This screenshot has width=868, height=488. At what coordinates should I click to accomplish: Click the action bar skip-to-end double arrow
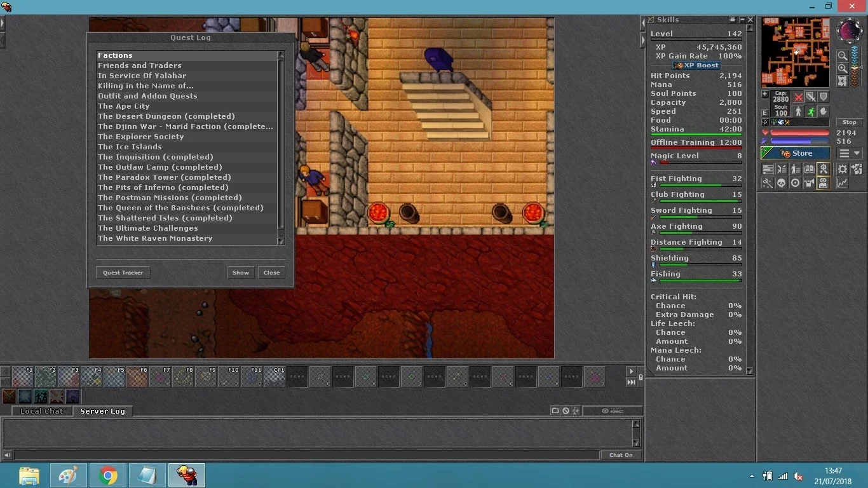click(x=631, y=382)
